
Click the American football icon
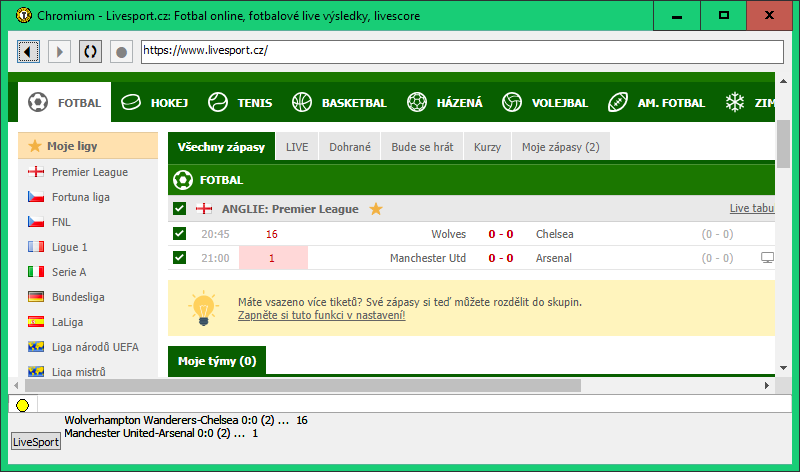click(617, 102)
